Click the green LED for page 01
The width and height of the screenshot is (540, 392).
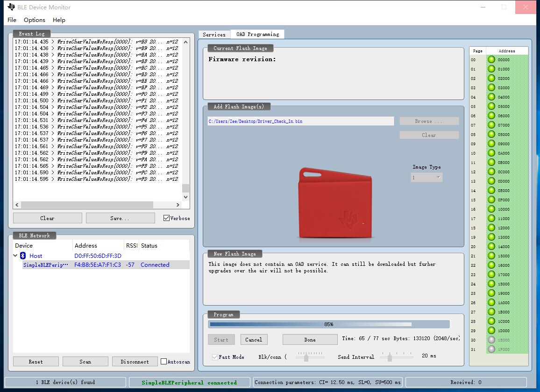click(x=491, y=69)
